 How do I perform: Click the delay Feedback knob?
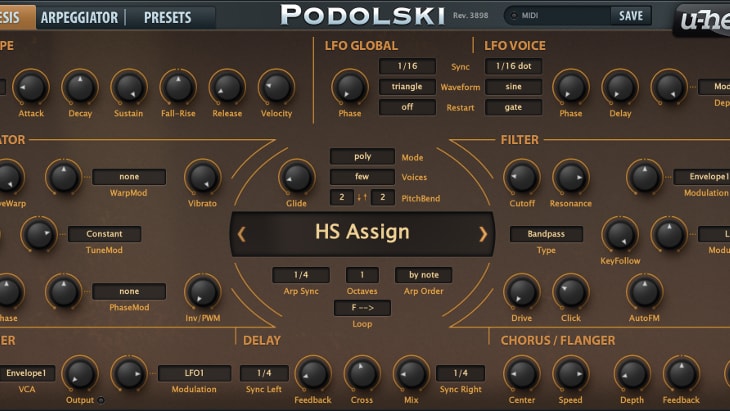click(313, 374)
